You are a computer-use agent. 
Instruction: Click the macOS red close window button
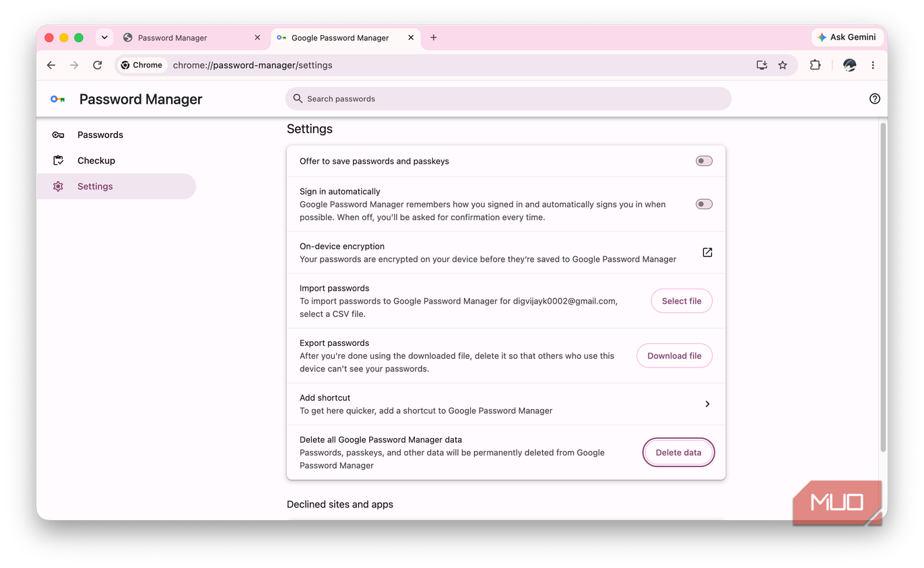[x=49, y=38]
